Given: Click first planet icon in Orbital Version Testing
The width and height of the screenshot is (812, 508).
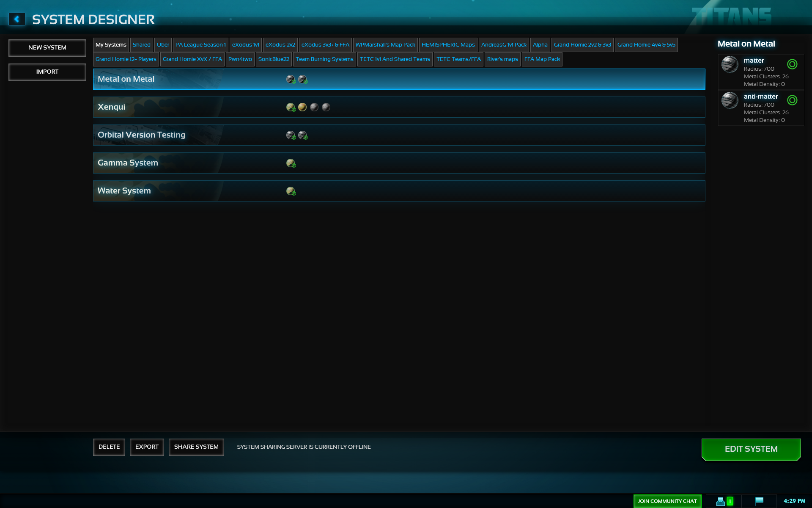Looking at the screenshot, I should point(291,135).
